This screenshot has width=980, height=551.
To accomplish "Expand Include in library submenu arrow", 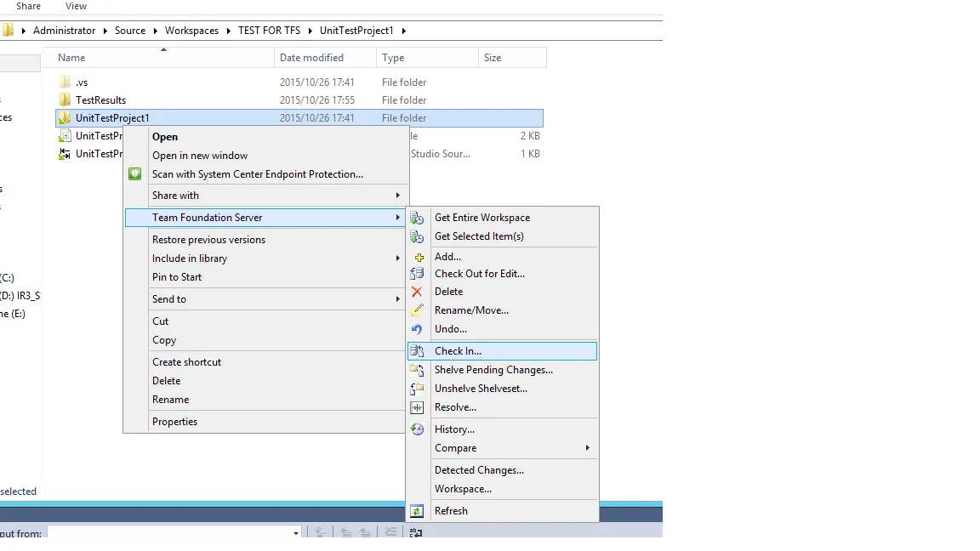I will tap(397, 258).
